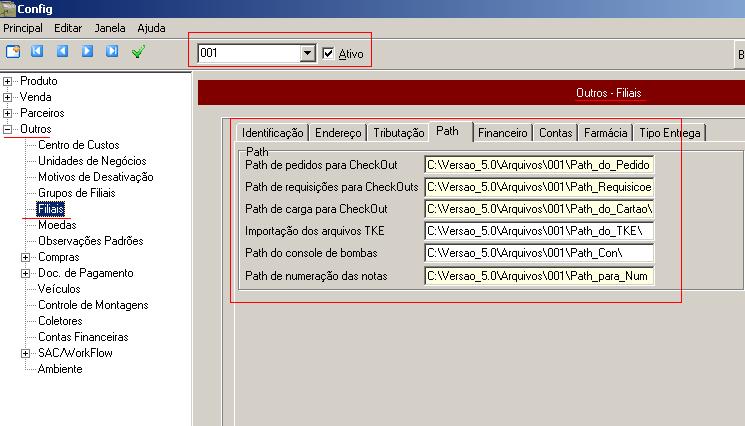The width and height of the screenshot is (745, 426).
Task: Open the Ajuda menu
Action: point(151,28)
